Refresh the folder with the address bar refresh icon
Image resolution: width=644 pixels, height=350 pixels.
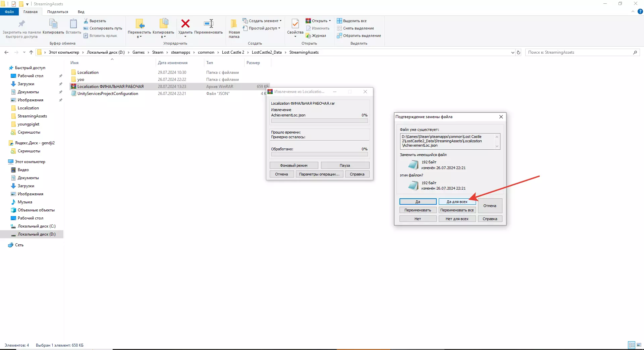(x=519, y=52)
